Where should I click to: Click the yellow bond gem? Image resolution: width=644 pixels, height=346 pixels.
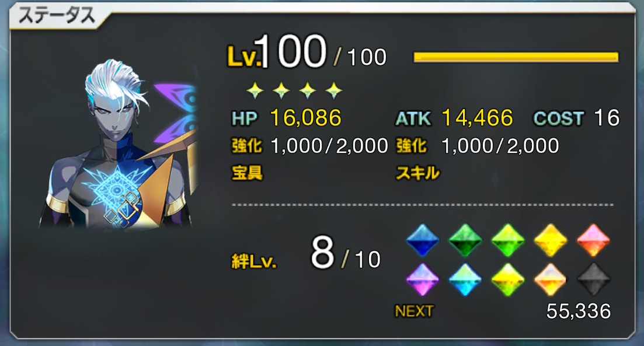click(551, 240)
